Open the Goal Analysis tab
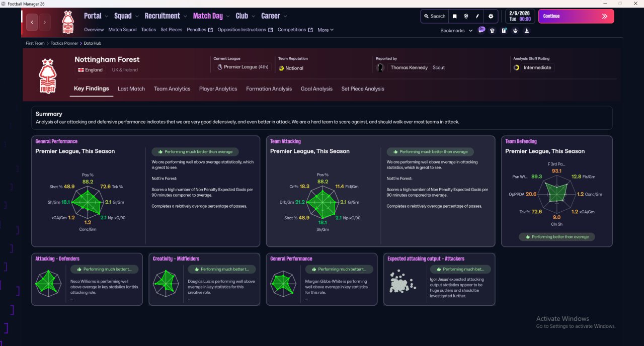 [x=316, y=89]
